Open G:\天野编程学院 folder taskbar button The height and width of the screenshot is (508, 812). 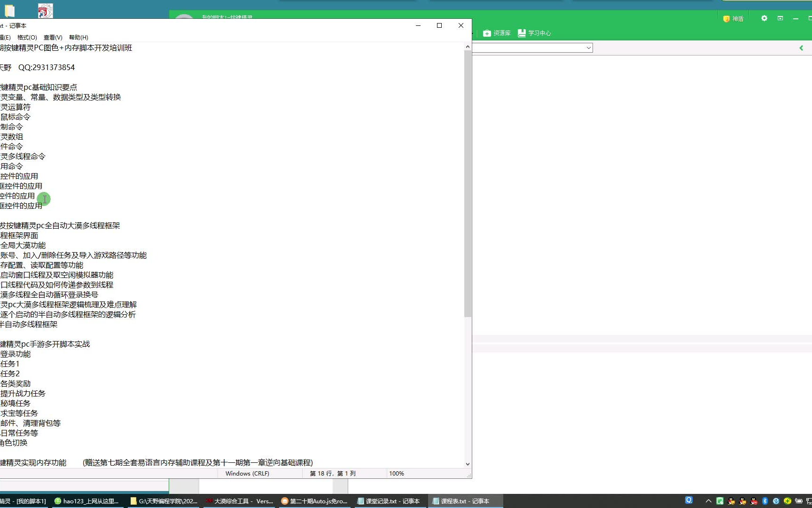coord(164,501)
